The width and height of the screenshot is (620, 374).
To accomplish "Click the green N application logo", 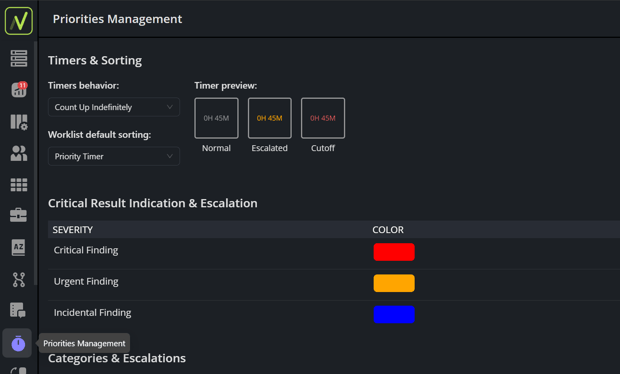I will pyautogui.click(x=19, y=21).
